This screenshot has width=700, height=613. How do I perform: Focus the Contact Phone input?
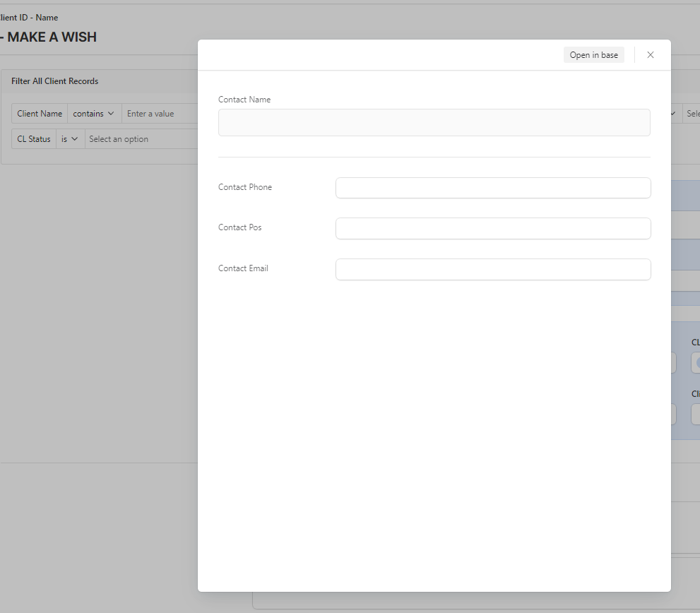point(493,188)
